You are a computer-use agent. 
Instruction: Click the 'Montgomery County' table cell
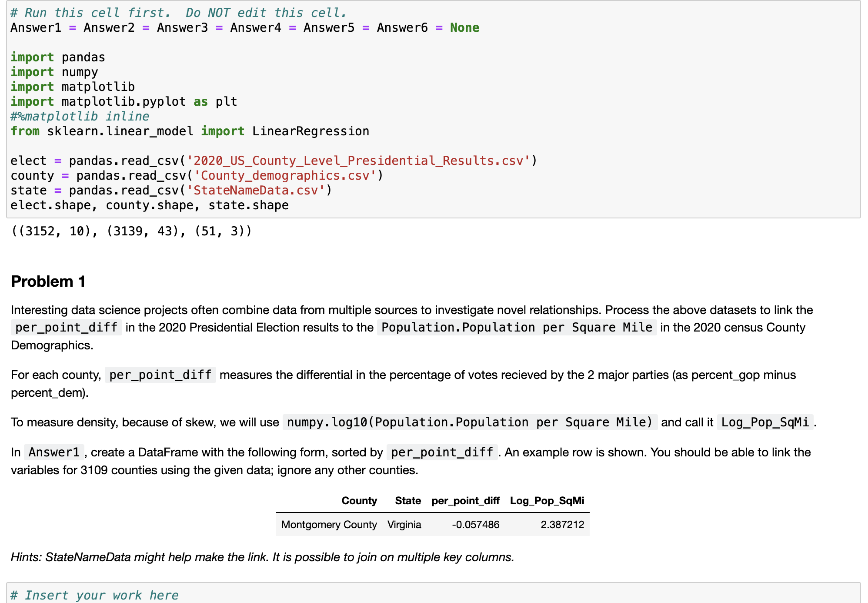pyautogui.click(x=329, y=525)
